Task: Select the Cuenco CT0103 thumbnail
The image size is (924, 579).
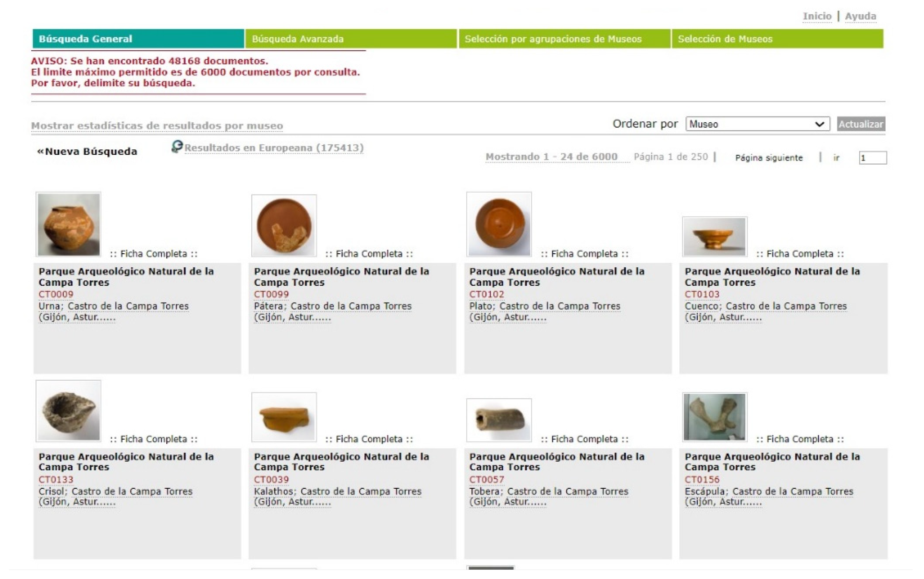Action: [x=714, y=237]
